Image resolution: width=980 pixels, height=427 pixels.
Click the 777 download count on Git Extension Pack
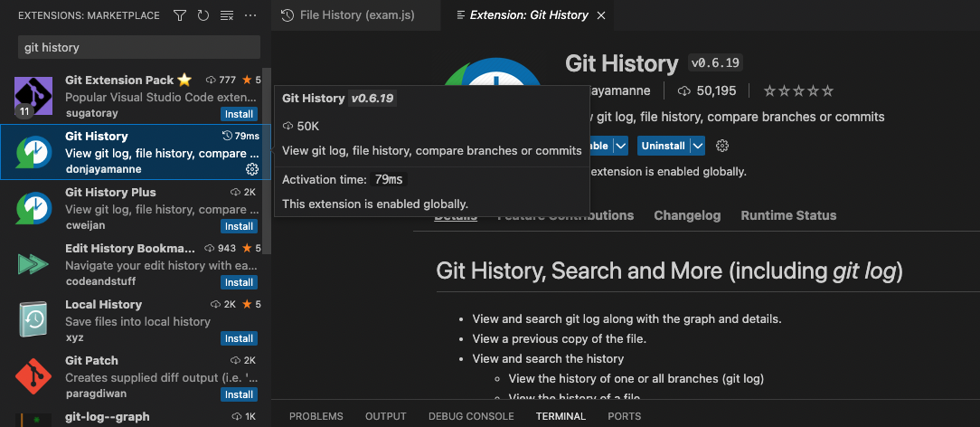click(x=221, y=80)
